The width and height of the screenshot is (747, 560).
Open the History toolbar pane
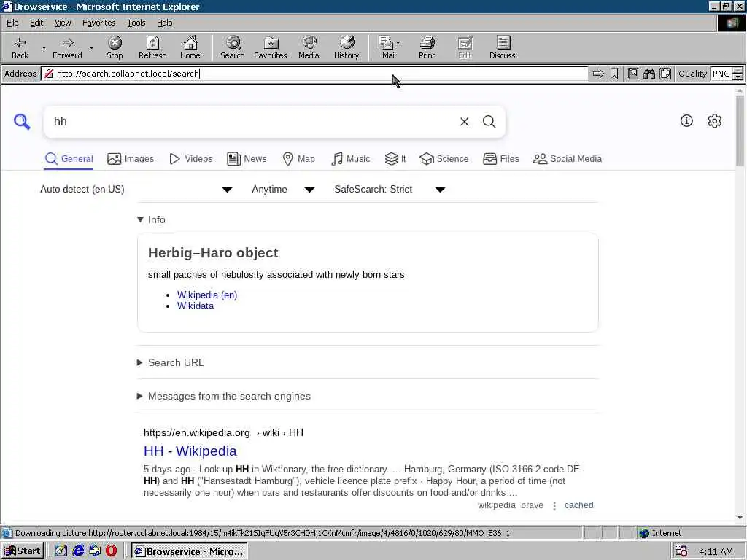[347, 48]
